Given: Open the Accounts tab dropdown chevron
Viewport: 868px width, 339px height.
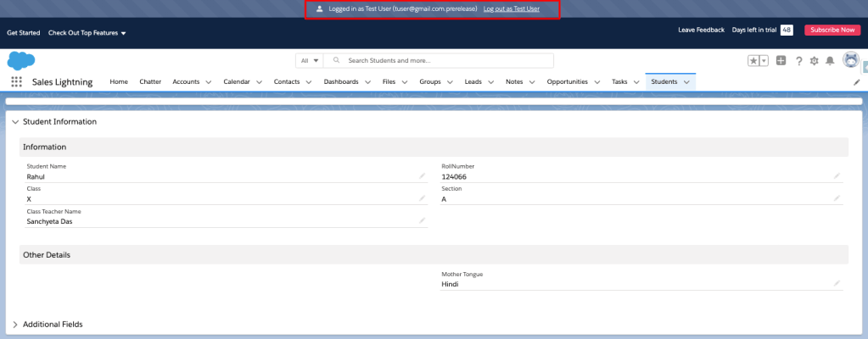Looking at the screenshot, I should [209, 82].
